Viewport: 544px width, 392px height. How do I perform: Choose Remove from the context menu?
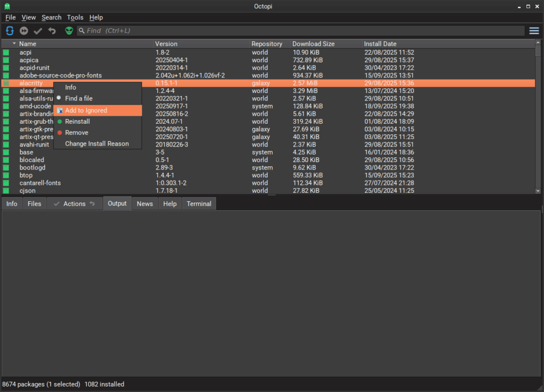76,133
